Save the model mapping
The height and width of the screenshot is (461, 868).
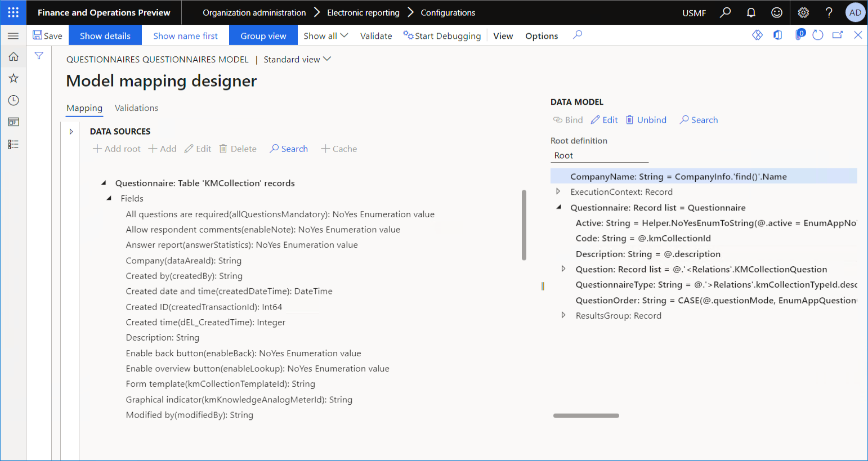pos(47,35)
